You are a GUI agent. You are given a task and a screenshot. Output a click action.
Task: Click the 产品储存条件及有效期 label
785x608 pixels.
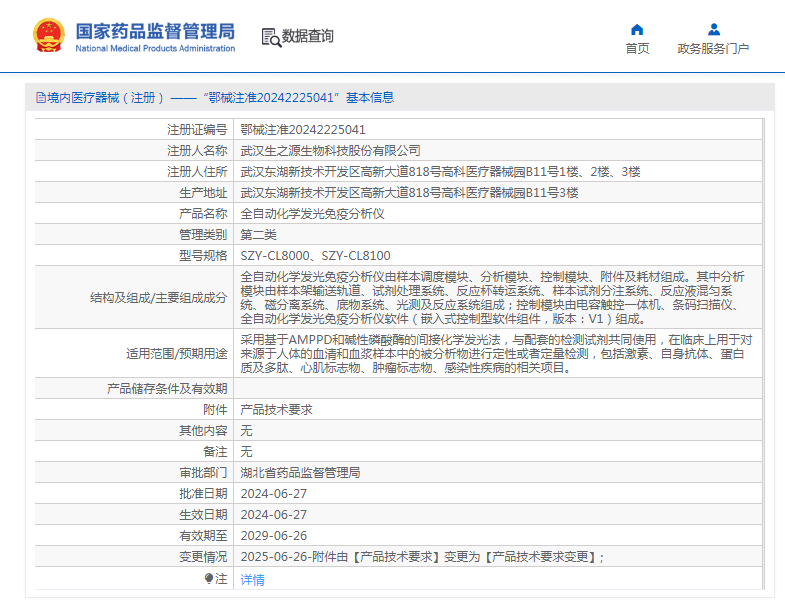(167, 389)
